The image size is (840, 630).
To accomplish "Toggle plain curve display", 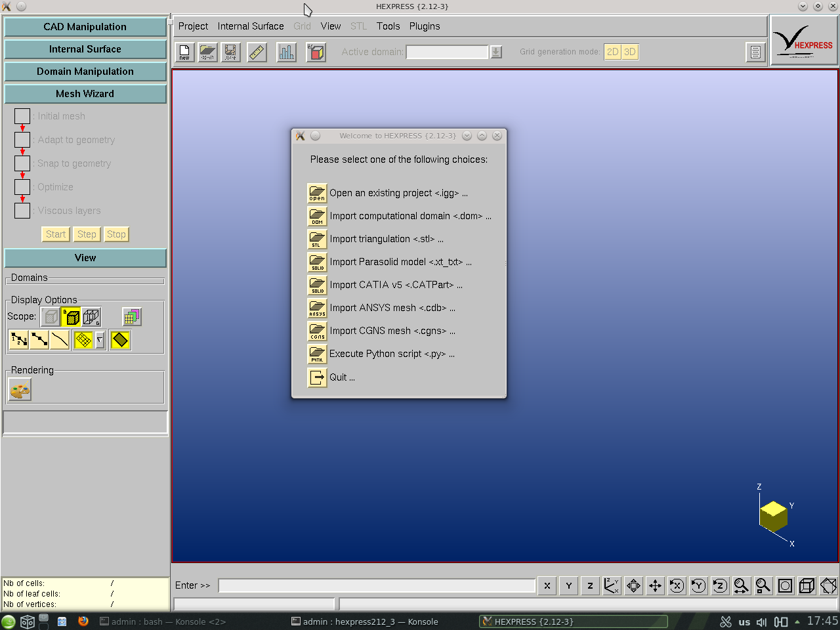I will coord(59,340).
